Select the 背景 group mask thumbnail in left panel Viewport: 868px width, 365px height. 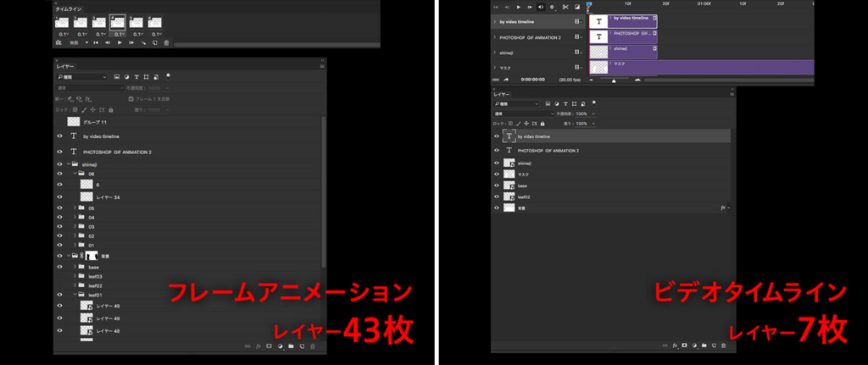(92, 256)
